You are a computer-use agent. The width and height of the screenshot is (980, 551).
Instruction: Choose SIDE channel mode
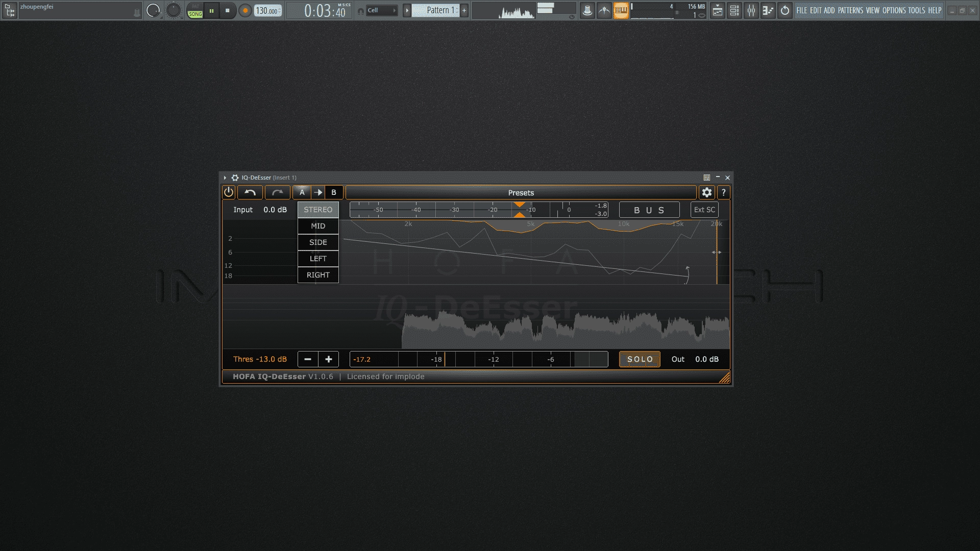point(318,242)
